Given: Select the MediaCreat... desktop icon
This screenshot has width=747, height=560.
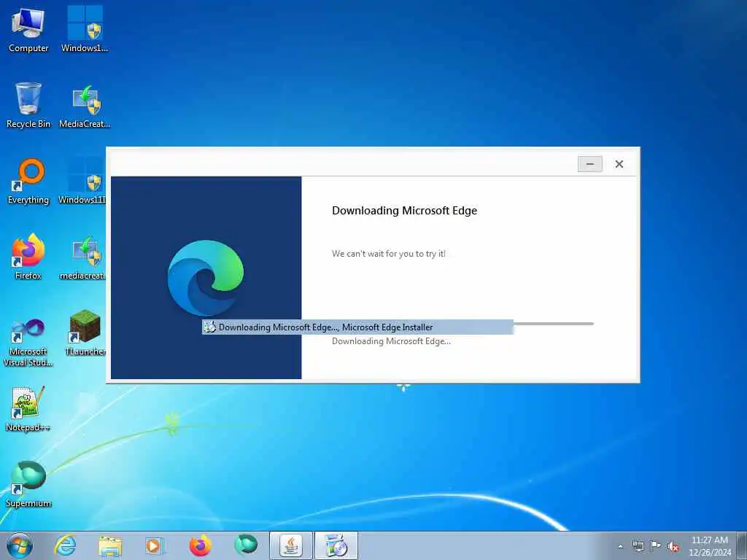Looking at the screenshot, I should (x=85, y=106).
